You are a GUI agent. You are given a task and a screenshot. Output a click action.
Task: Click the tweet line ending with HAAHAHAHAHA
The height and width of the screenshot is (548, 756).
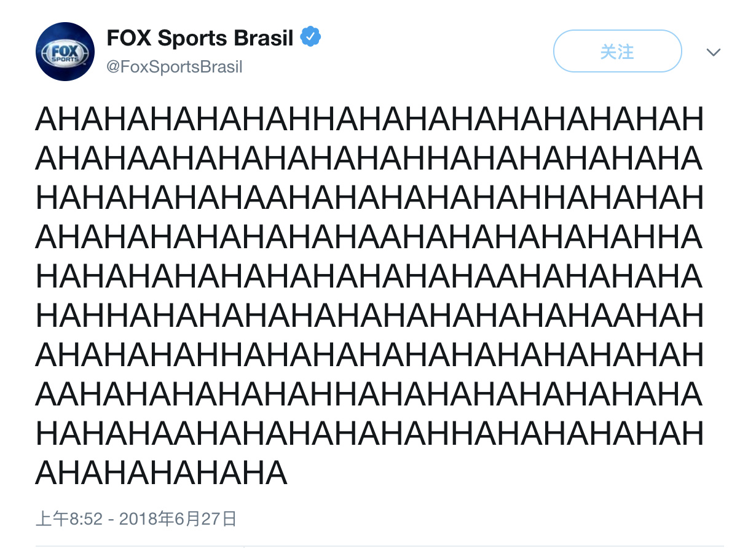coord(369,276)
